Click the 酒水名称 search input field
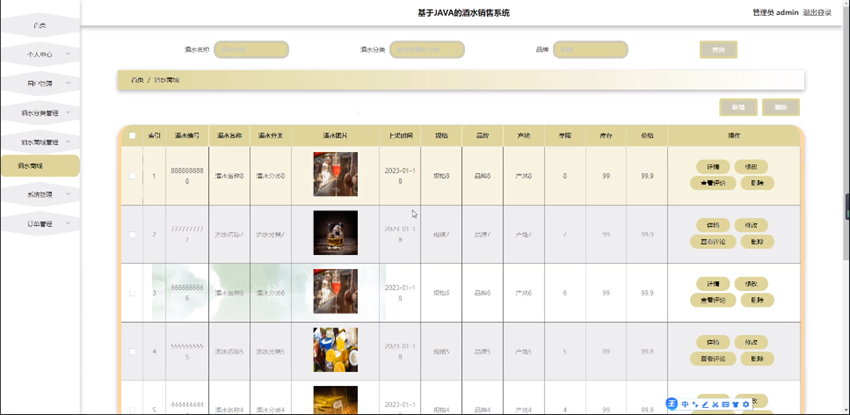Viewport: 850px width, 415px height. point(252,50)
